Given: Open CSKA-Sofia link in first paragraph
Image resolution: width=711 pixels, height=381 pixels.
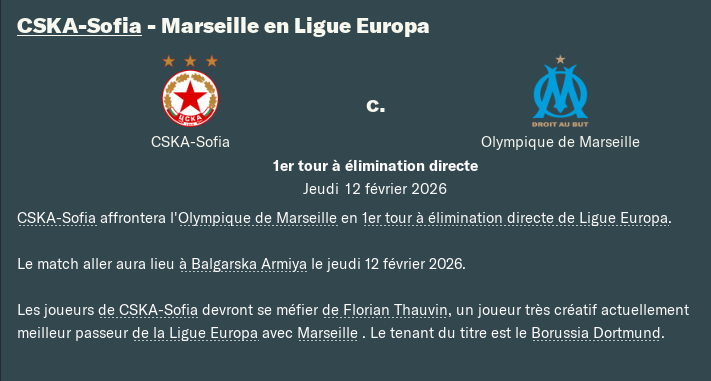Looking at the screenshot, I should tap(57, 218).
